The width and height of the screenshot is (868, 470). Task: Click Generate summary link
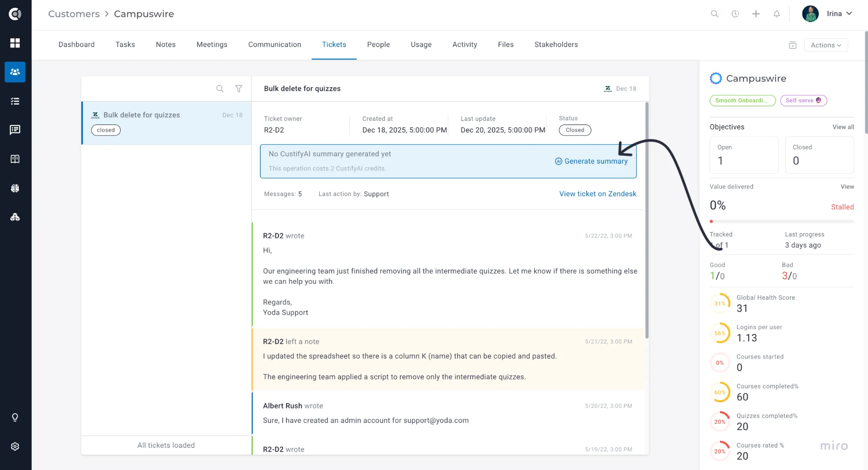591,161
